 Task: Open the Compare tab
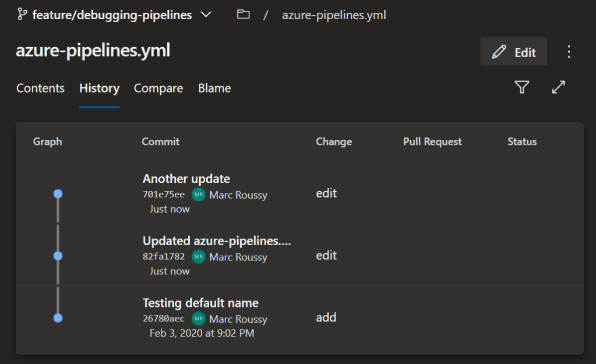click(158, 88)
